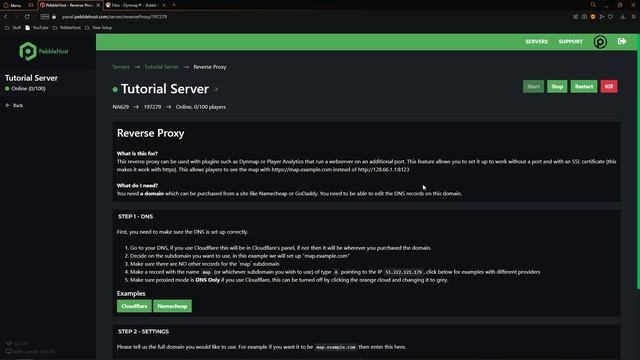The width and height of the screenshot is (640, 360).
Task: Click the page vertical scrollbar
Action: [x=638, y=163]
